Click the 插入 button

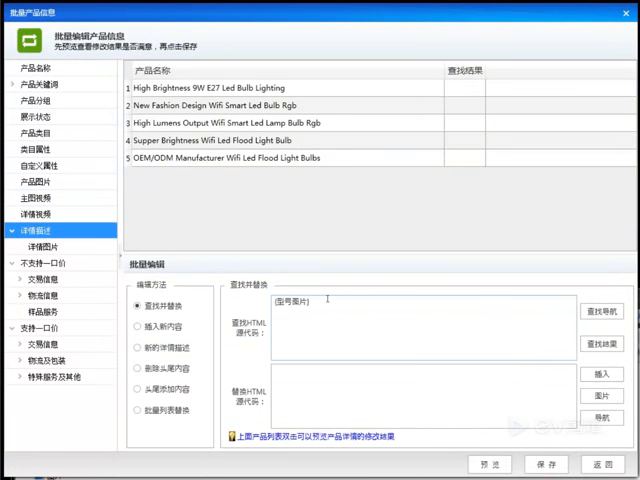click(602, 374)
